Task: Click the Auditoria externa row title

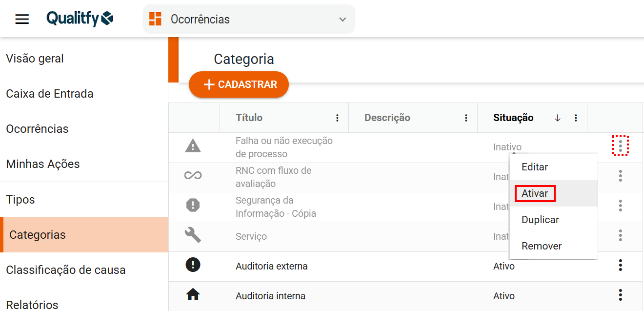Action: tap(272, 266)
